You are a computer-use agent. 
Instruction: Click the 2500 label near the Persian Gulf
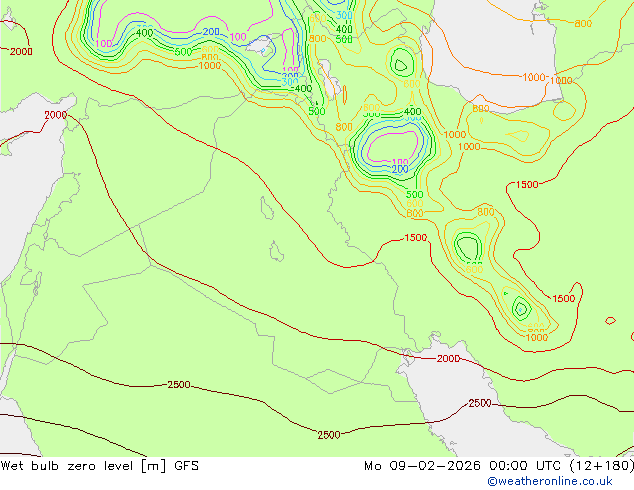(480, 403)
